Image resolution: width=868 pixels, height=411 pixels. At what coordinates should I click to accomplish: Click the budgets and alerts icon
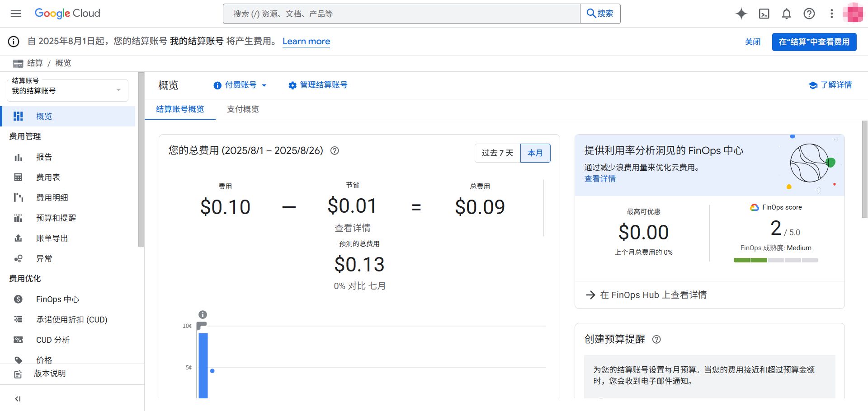18,218
